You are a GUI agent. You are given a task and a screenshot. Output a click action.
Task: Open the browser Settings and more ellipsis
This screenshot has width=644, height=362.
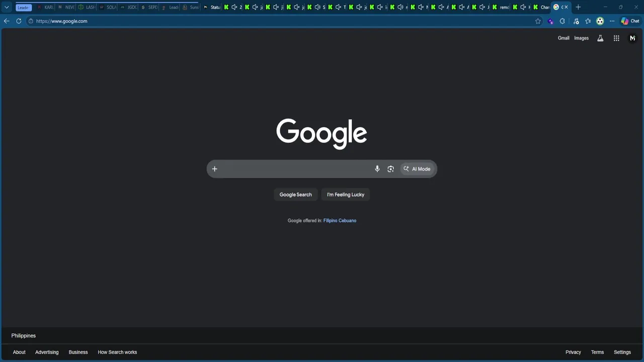[612, 21]
